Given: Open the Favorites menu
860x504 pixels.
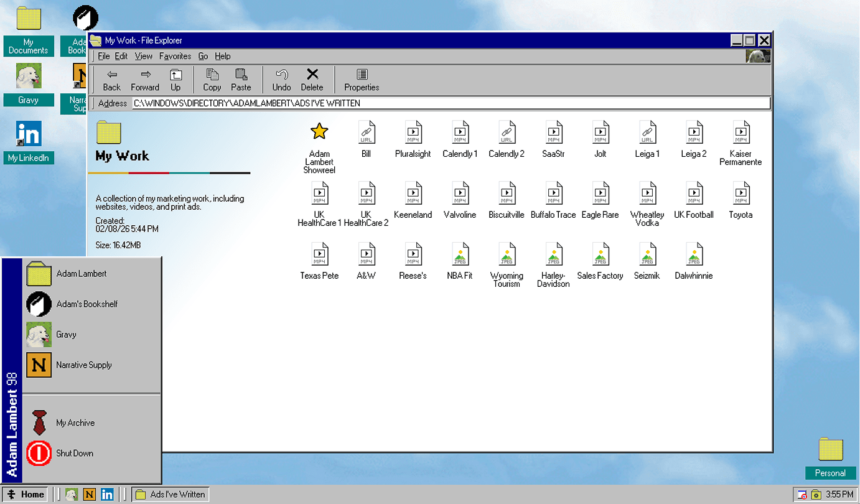Looking at the screenshot, I should (175, 56).
